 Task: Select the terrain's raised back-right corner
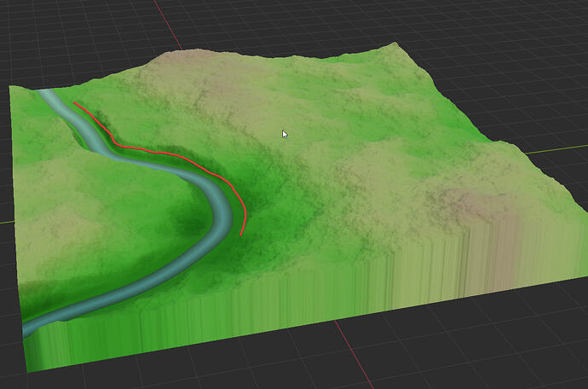395,44
